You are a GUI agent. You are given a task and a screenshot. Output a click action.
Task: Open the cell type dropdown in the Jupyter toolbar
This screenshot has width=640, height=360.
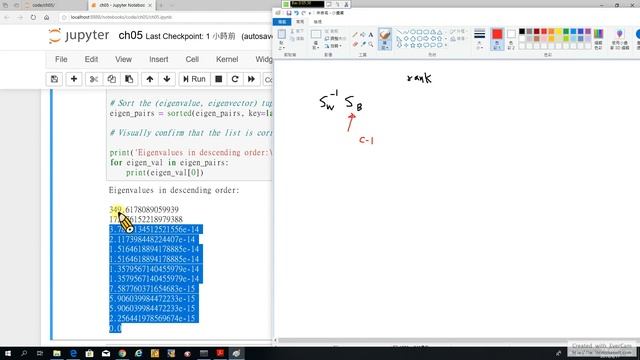[268, 80]
